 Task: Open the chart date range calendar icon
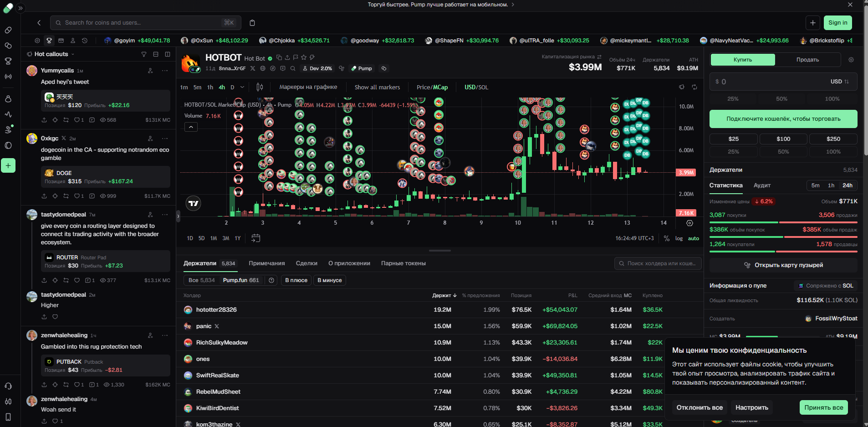256,238
